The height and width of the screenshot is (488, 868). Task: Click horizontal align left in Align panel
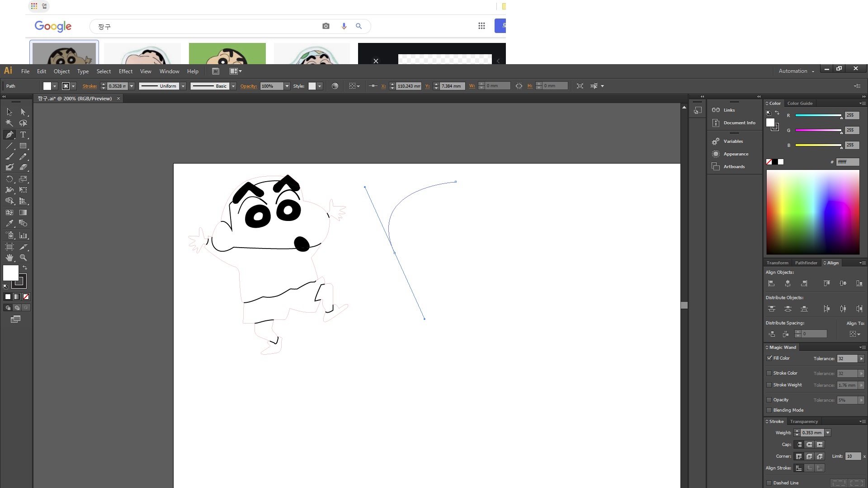coord(772,283)
